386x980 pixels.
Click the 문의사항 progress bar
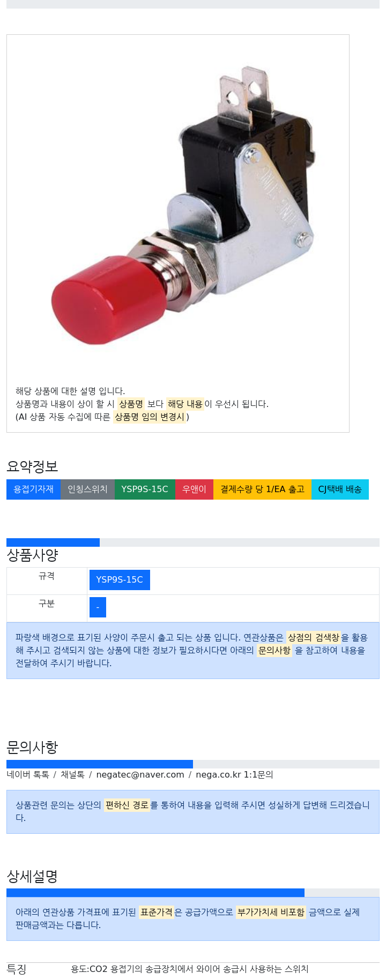pos(100,764)
